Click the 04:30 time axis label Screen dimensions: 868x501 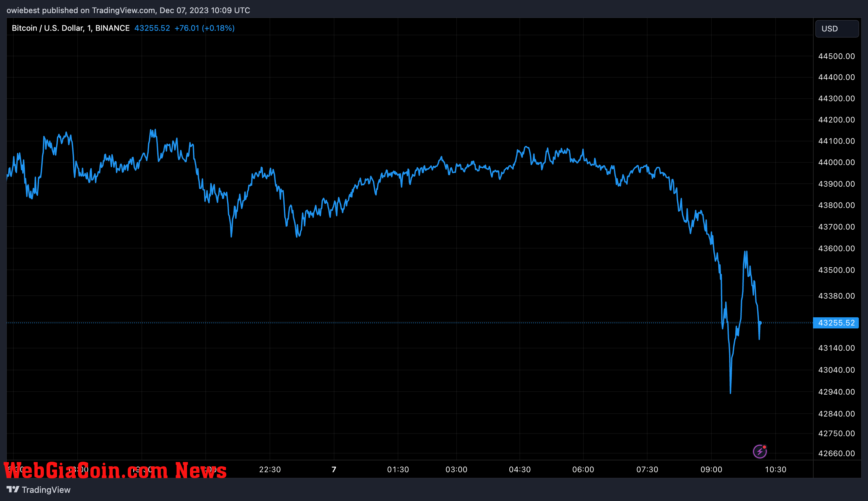click(520, 470)
